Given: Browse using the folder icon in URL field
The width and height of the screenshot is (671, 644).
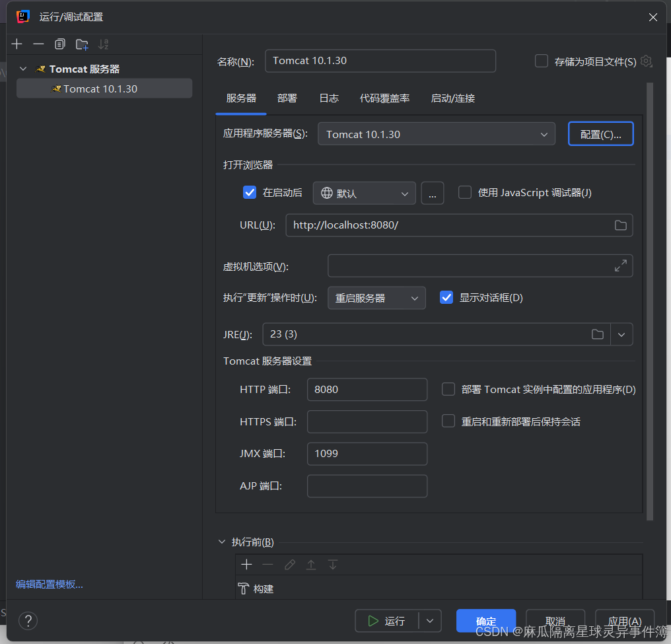Looking at the screenshot, I should 621,225.
